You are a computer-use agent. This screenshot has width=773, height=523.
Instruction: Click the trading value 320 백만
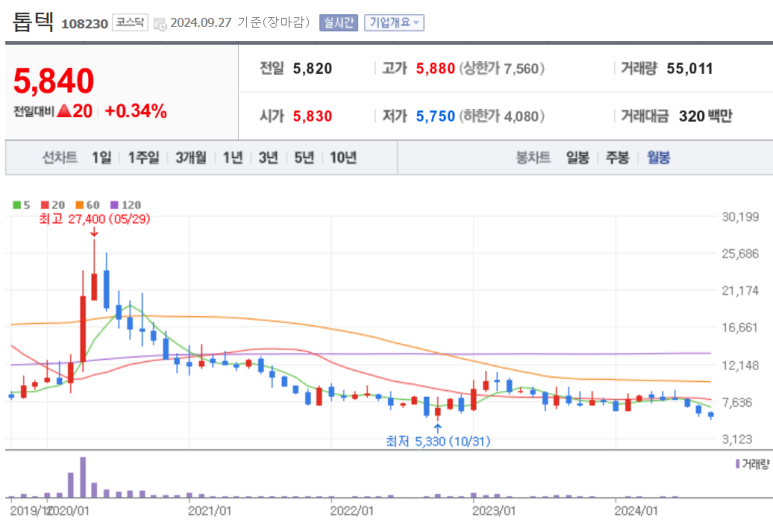(x=705, y=116)
